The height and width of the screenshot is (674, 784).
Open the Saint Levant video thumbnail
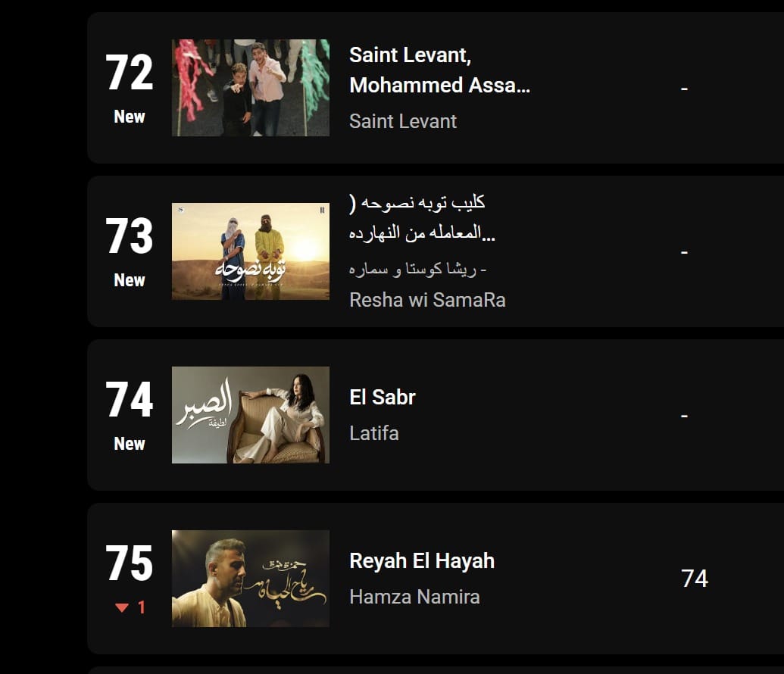(251, 88)
